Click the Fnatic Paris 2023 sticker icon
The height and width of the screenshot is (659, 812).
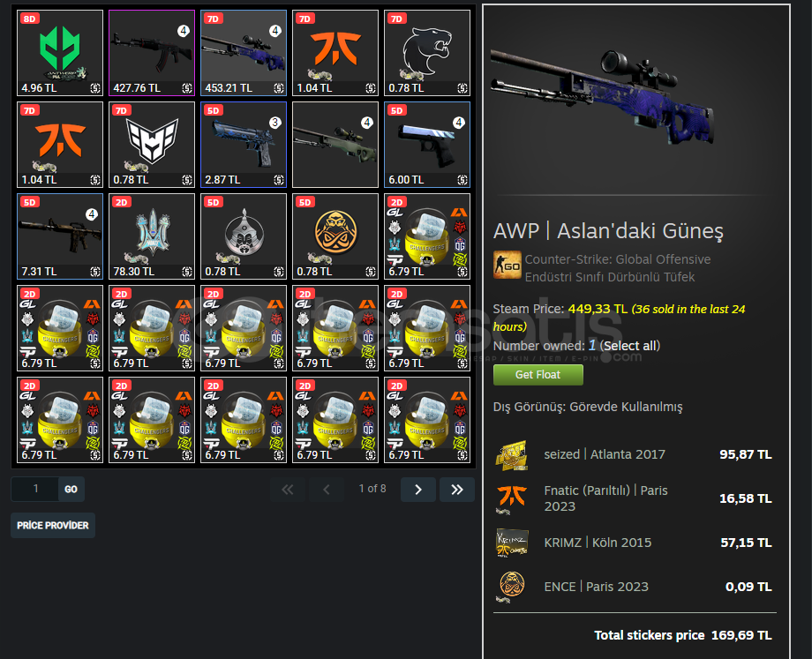[x=512, y=499]
